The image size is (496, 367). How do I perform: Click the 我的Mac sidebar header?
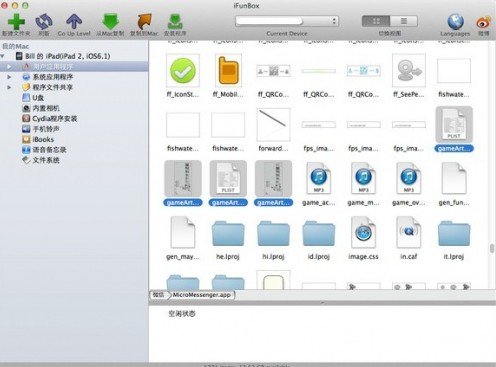pyautogui.click(x=15, y=46)
